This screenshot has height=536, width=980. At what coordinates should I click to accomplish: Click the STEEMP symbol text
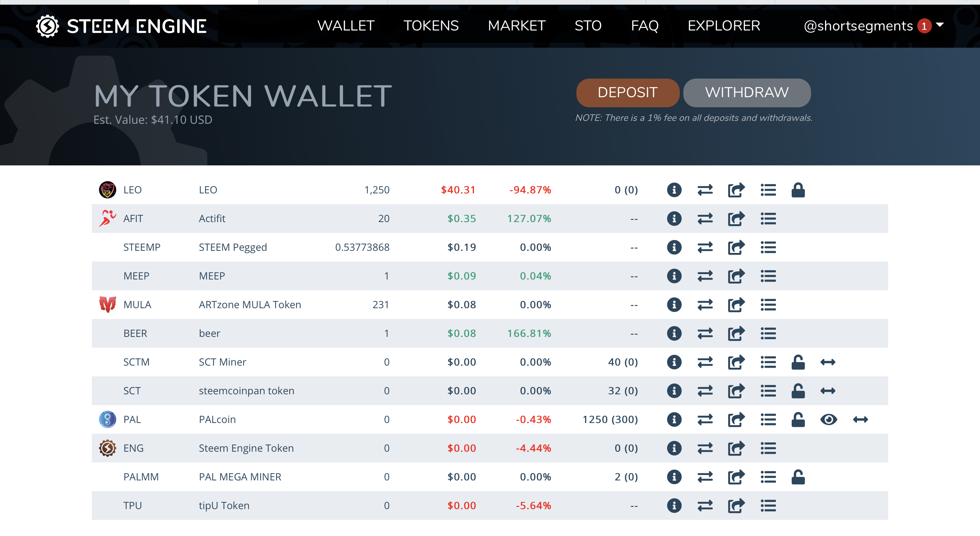point(142,247)
